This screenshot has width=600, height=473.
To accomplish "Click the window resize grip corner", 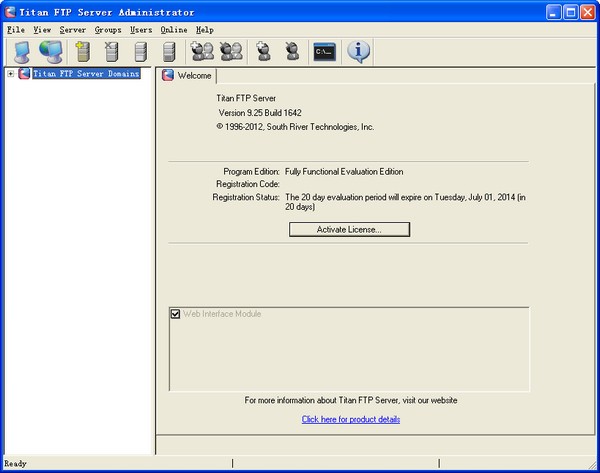I will point(593,465).
